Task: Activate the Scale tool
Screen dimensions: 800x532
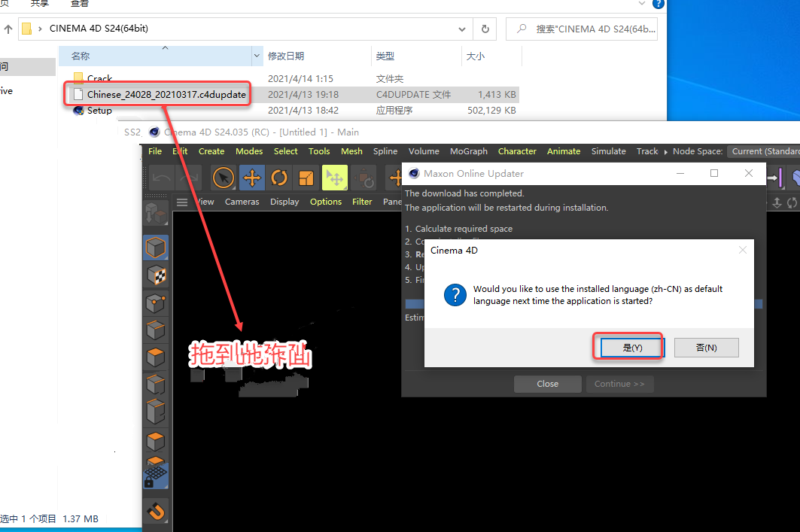Action: pyautogui.click(x=306, y=178)
